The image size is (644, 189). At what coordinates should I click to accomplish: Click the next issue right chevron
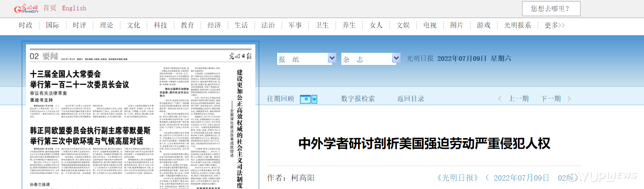click(x=569, y=99)
